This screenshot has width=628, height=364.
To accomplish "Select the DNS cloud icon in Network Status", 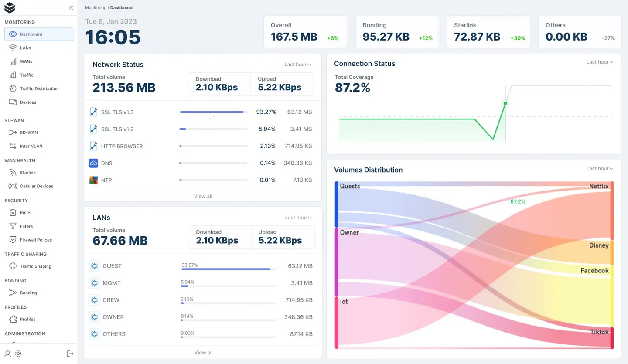I will 93,163.
